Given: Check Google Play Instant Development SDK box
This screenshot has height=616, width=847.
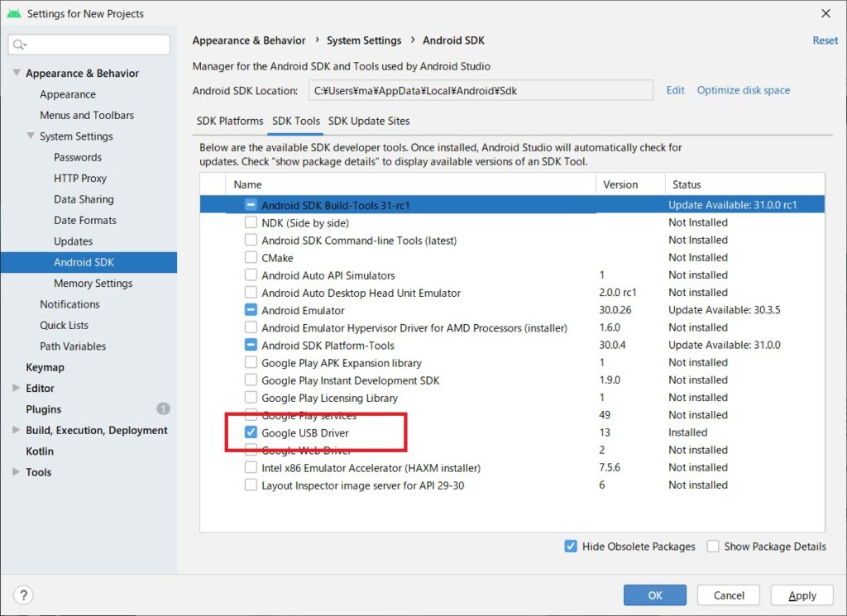Looking at the screenshot, I should [x=251, y=380].
